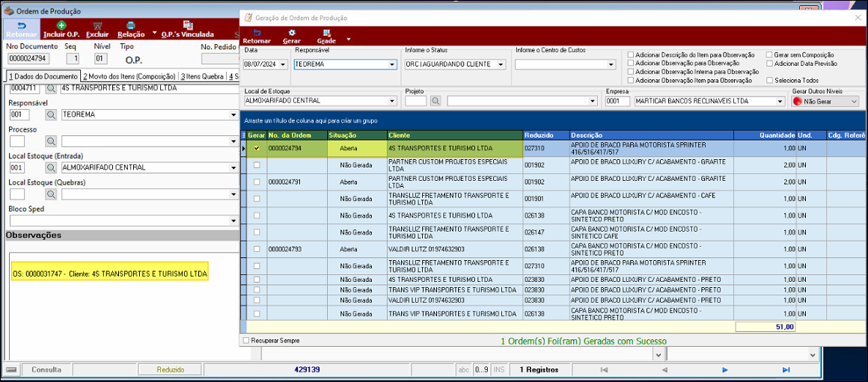Screen dimensions: 868x382
Task: Click the Grade toolbar icon
Action: pyautogui.click(x=326, y=33)
